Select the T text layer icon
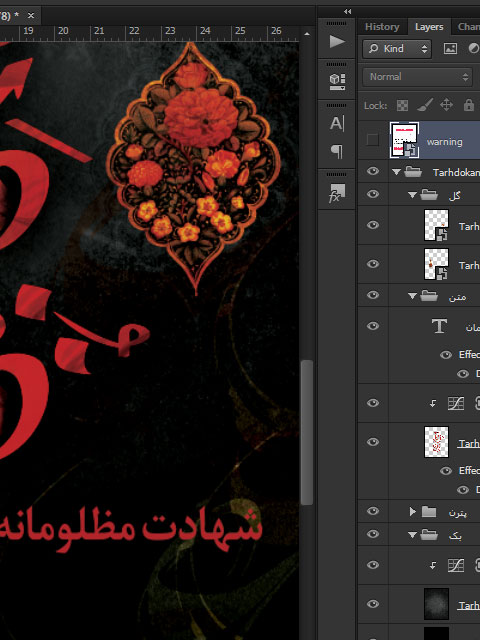 click(439, 326)
